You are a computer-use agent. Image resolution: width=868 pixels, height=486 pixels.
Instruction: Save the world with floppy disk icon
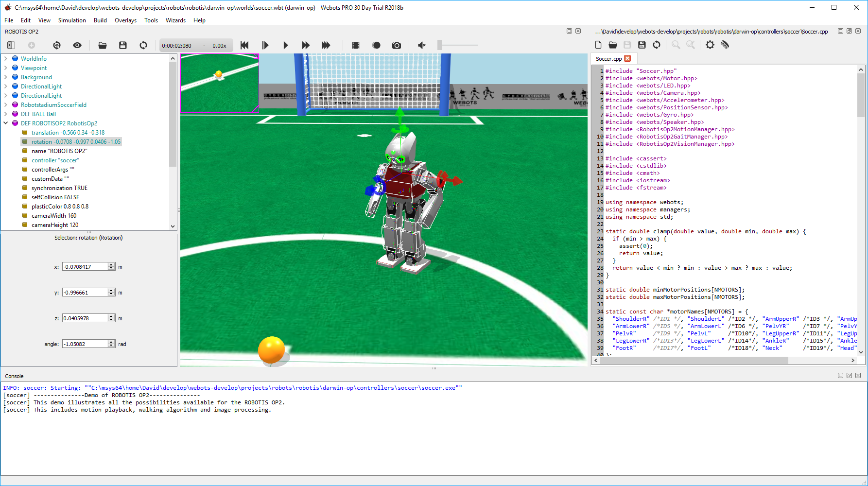click(123, 45)
